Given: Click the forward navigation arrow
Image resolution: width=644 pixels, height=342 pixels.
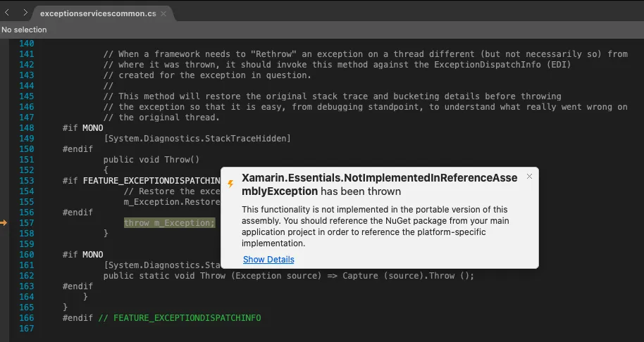Looking at the screenshot, I should 25,13.
